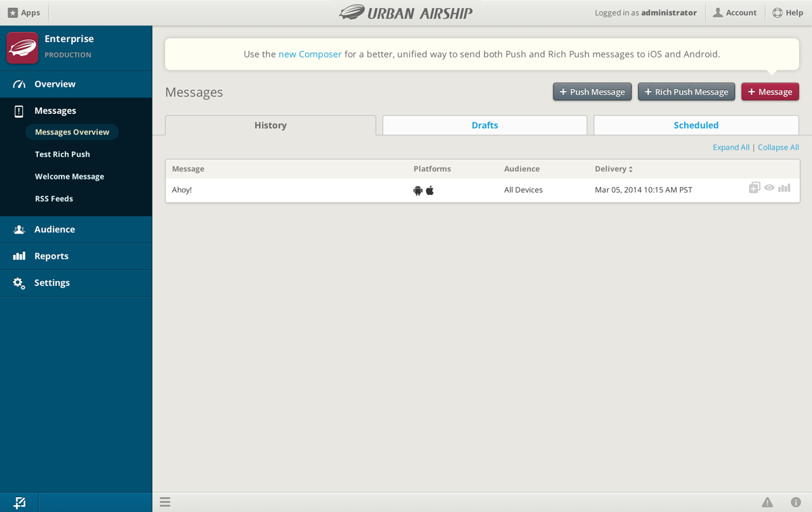Toggle sidebar collapse icon at bottom left
812x512 pixels.
pyautogui.click(x=20, y=503)
